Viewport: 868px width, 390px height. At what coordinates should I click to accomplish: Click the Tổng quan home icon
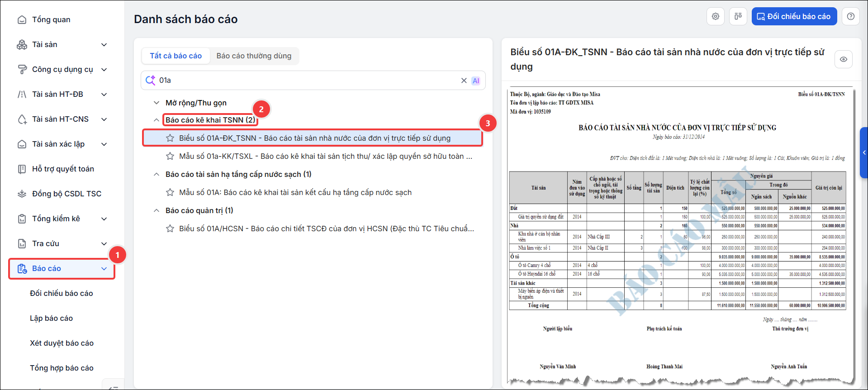pyautogui.click(x=22, y=20)
